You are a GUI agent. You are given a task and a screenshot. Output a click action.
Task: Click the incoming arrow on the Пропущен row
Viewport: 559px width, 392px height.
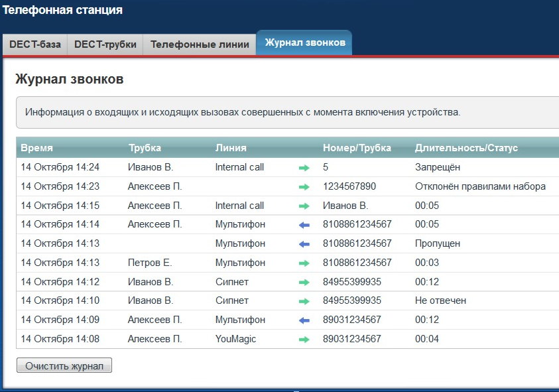pos(304,244)
